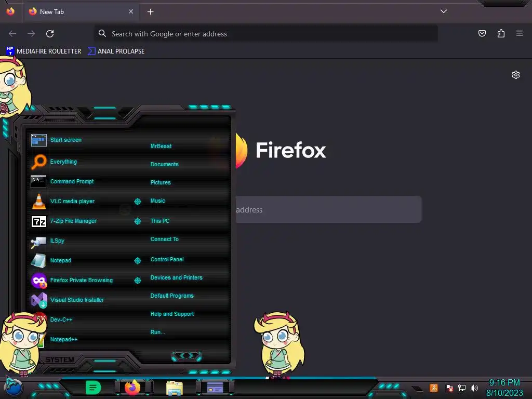Launch VLC media player cone icon
The height and width of the screenshot is (399, 532).
pos(38,201)
